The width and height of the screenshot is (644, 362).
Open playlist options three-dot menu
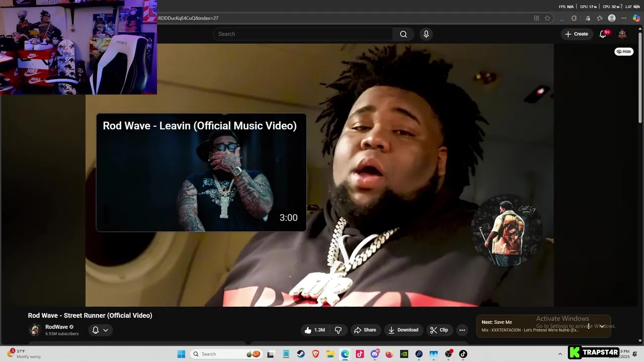click(588, 326)
